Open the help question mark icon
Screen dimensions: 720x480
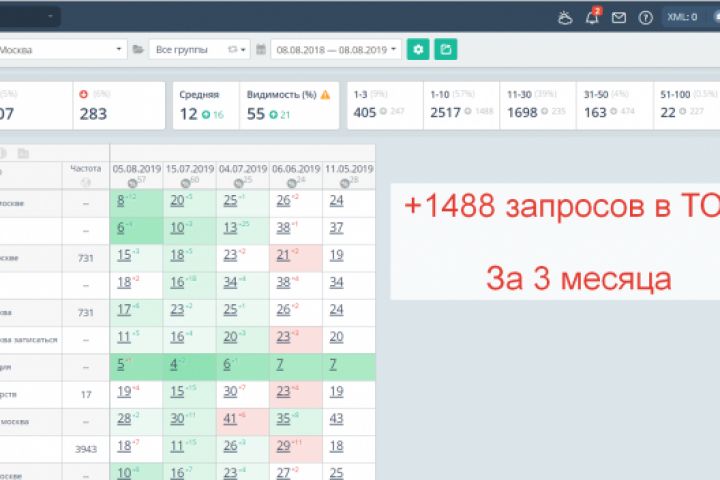tap(645, 18)
